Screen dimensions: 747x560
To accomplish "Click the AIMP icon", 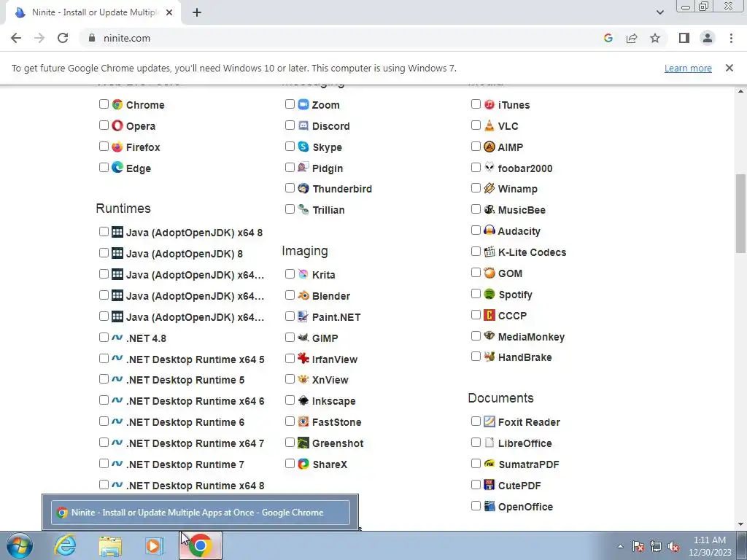I will pyautogui.click(x=489, y=147).
